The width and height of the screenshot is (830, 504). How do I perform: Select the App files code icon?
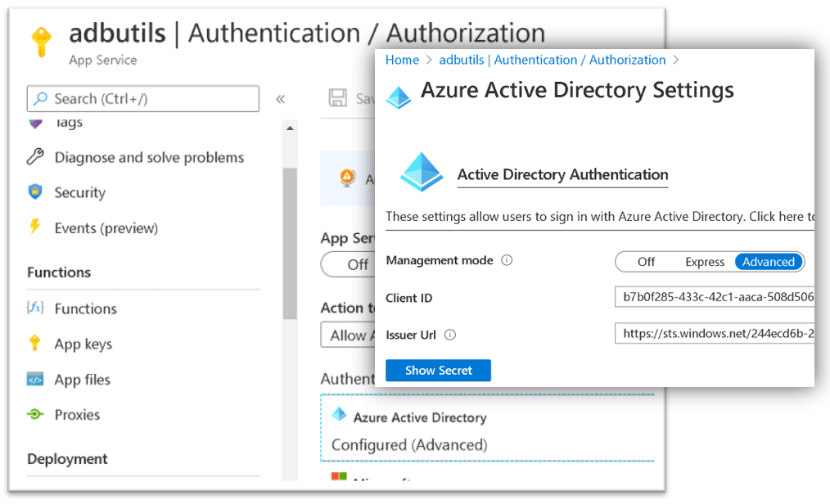[x=34, y=379]
